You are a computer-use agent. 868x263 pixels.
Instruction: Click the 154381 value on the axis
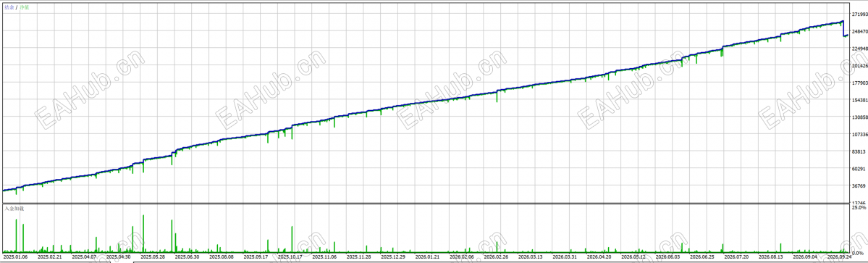859,100
